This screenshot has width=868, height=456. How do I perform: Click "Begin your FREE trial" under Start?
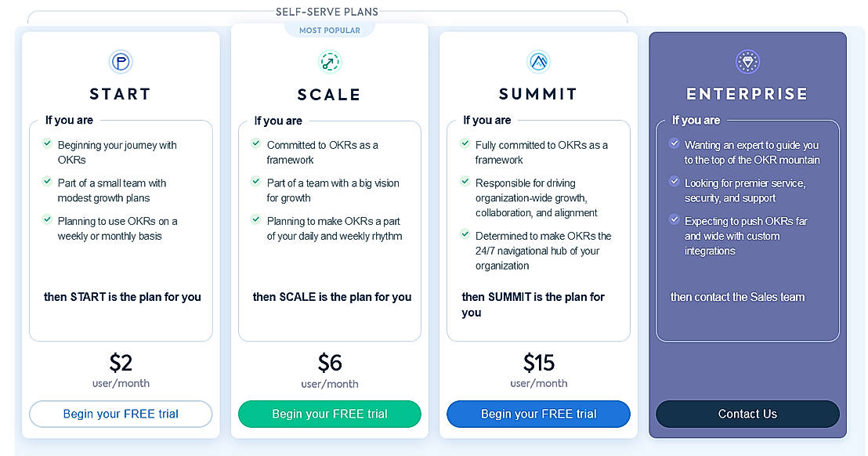click(x=120, y=414)
